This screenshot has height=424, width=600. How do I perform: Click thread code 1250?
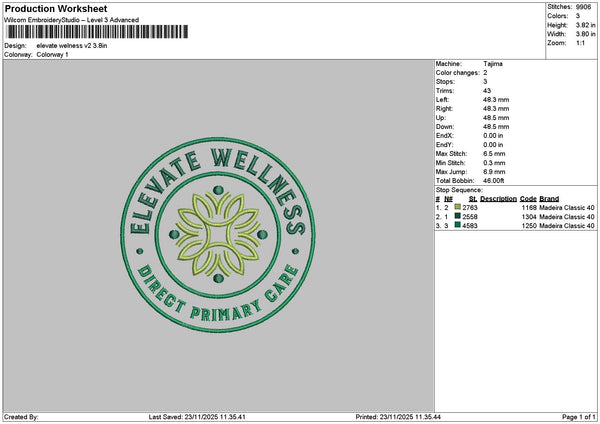[x=529, y=226]
